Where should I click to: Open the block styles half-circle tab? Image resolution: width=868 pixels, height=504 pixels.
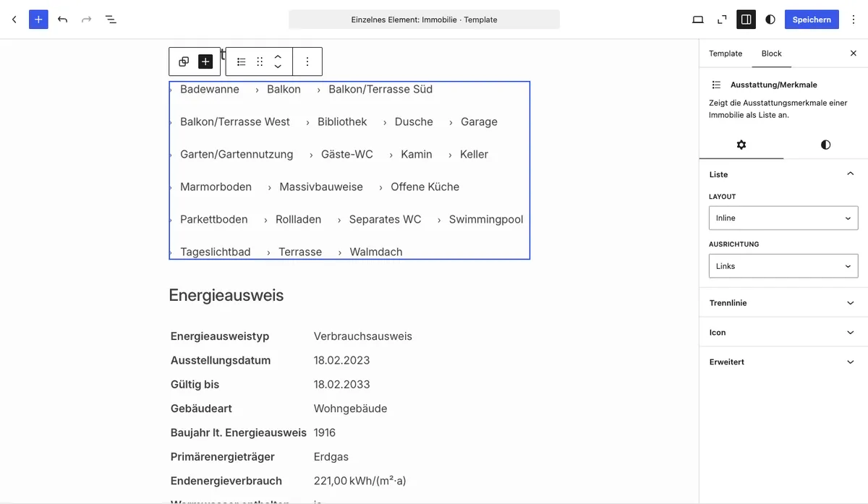[826, 145]
